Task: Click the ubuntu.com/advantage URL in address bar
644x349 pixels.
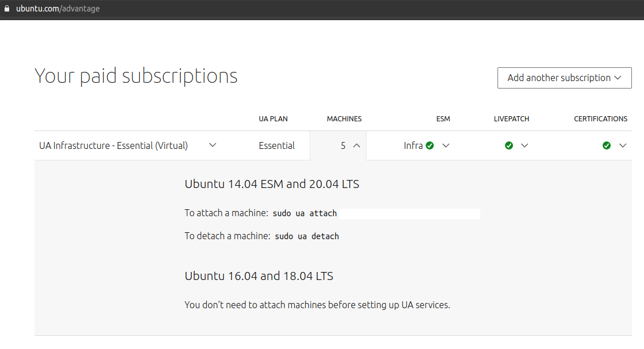Action: click(x=58, y=9)
